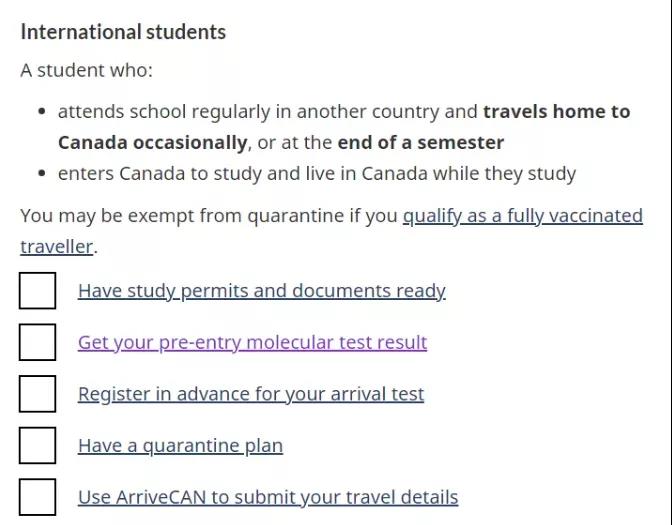Mark the quarantine plan checkbox
This screenshot has height=525, width=672.
(37, 445)
